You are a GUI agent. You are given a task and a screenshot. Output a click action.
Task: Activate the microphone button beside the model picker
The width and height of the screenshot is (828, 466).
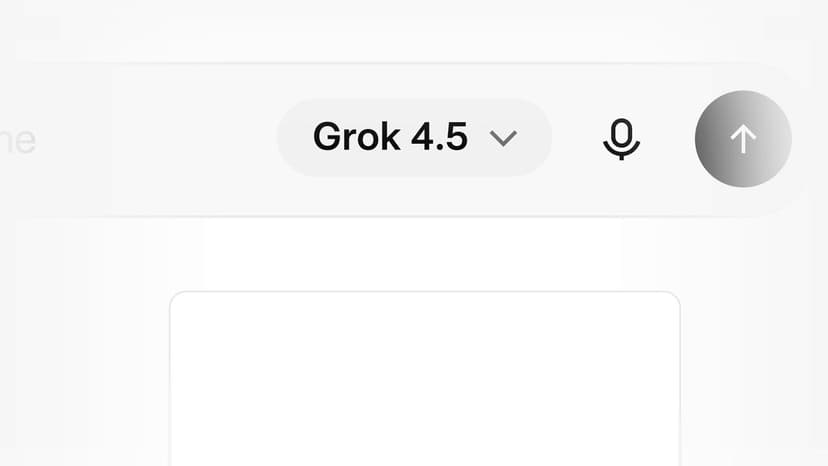[622, 139]
